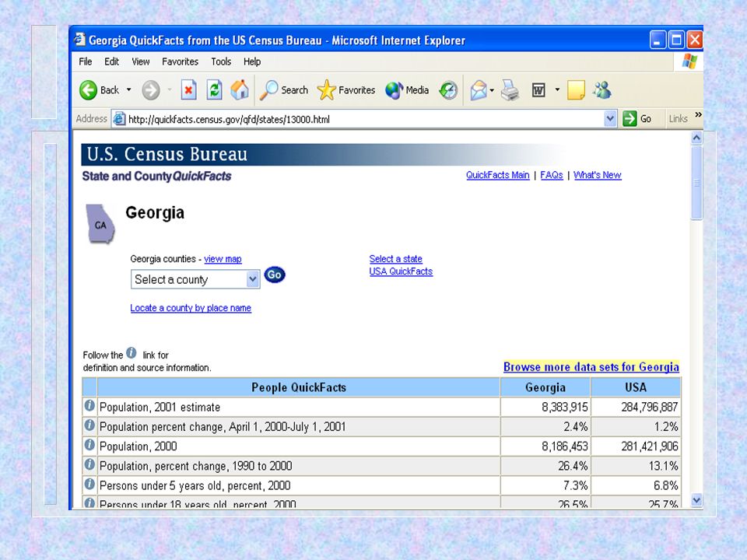This screenshot has height=560, width=747.
Task: Print the page with the printer icon
Action: (x=510, y=90)
